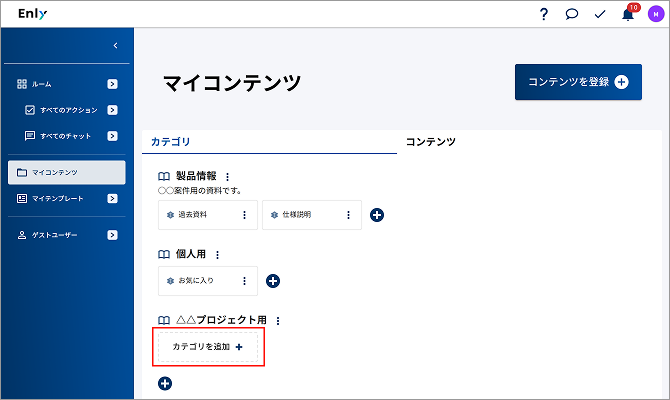This screenshot has width=670, height=400.
Task: Click the checkmark actions icon in header
Action: click(x=600, y=15)
